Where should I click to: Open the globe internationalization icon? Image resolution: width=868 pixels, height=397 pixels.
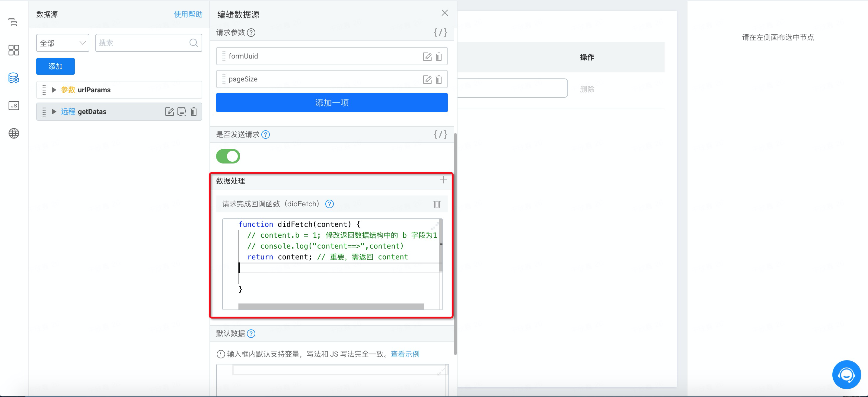coord(14,133)
